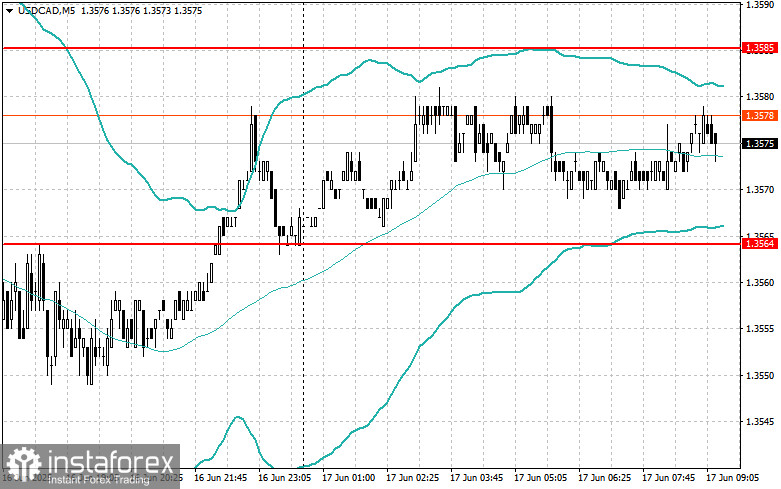781x489 pixels.
Task: Select the 16 Jun 21:45 time label
Action: 221,478
